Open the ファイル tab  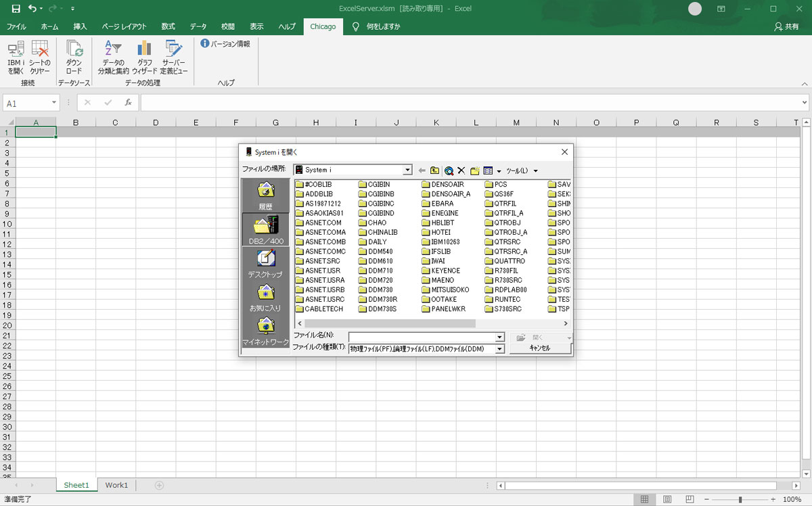pos(17,26)
